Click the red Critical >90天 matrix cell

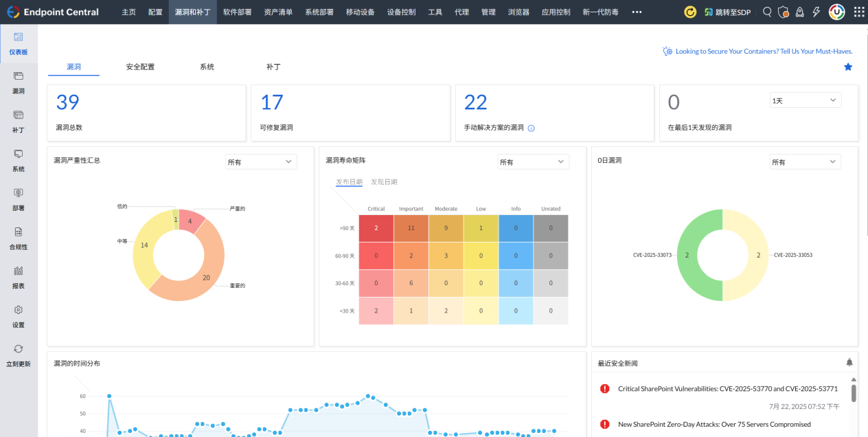tap(376, 227)
